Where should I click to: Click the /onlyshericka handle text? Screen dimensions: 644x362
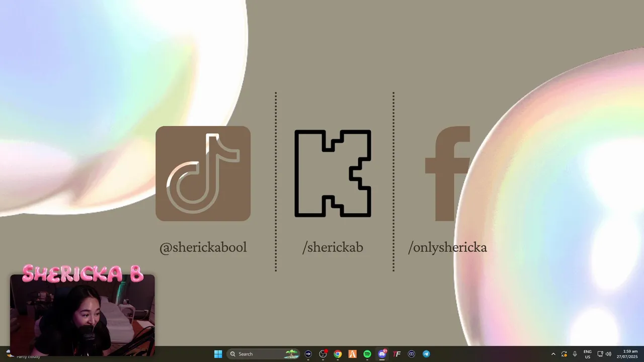(x=447, y=247)
